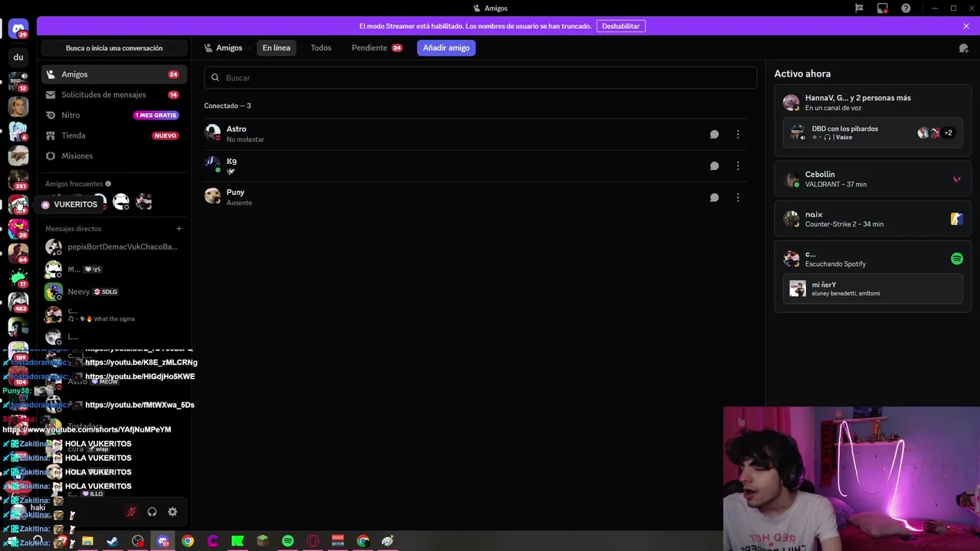Open the Help question mark icon
The width and height of the screenshot is (980, 551).
pos(906,8)
